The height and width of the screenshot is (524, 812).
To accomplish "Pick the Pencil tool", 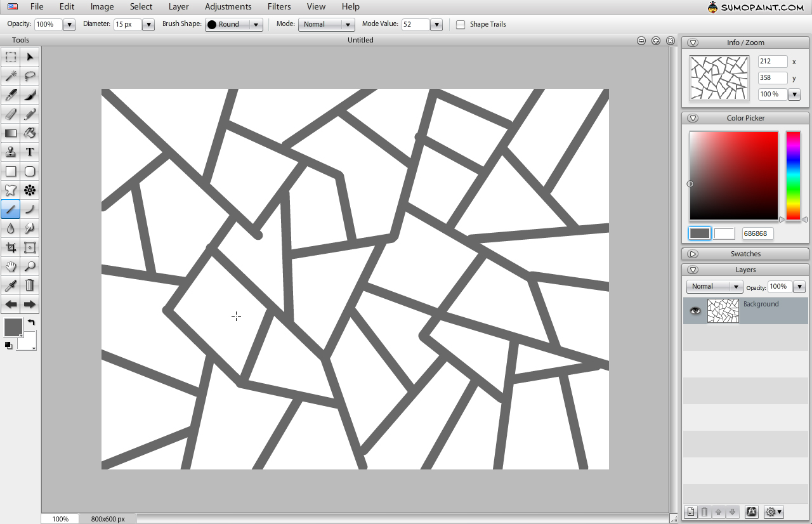I will (x=30, y=114).
